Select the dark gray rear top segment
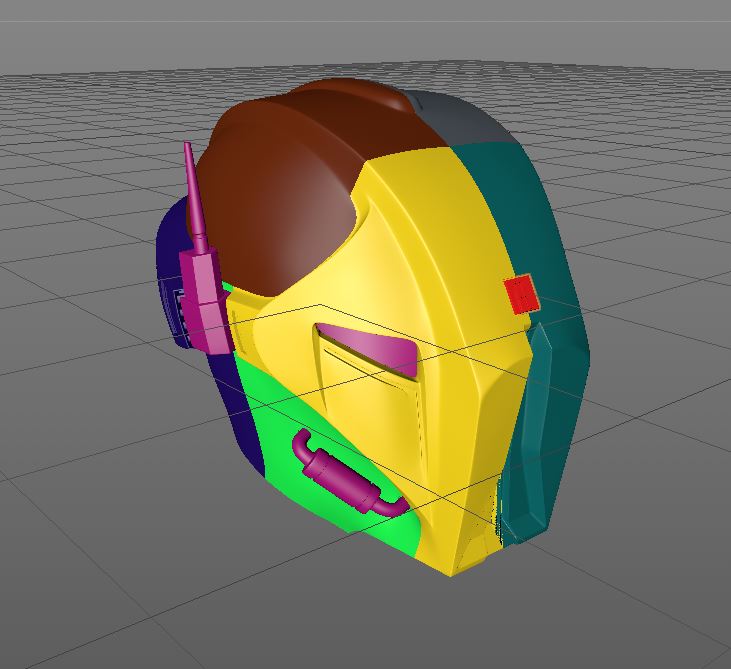 pyautogui.click(x=457, y=117)
